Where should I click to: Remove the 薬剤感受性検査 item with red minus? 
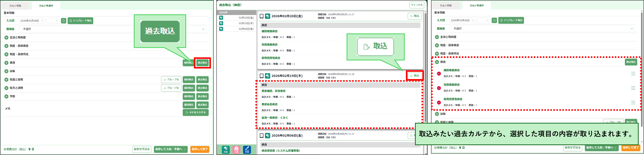439,103
